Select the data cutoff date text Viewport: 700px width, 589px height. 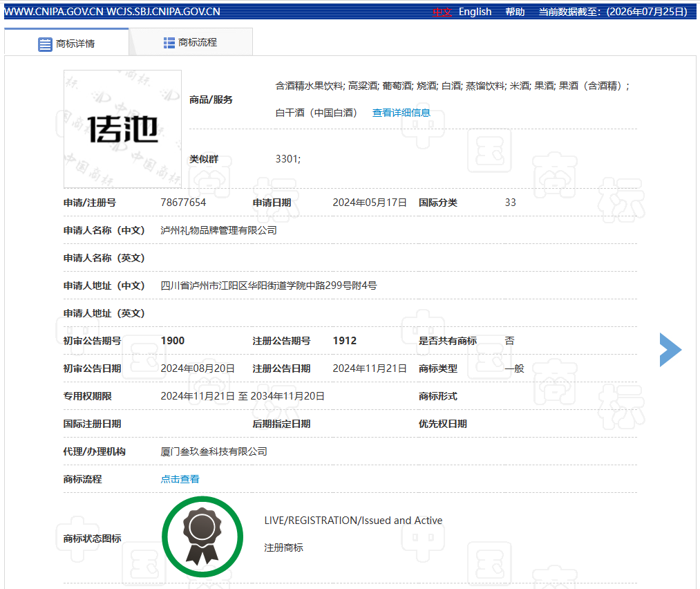[613, 12]
